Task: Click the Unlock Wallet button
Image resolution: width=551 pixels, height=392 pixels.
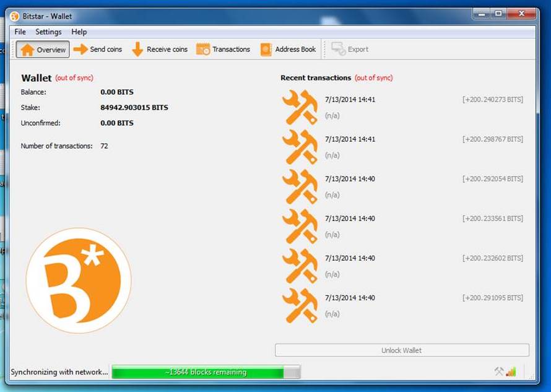Action: point(402,350)
